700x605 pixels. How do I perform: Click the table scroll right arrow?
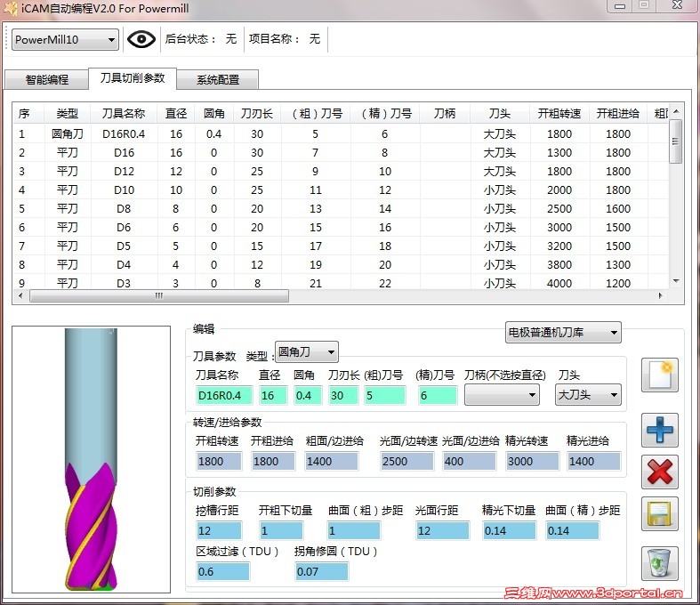661,295
